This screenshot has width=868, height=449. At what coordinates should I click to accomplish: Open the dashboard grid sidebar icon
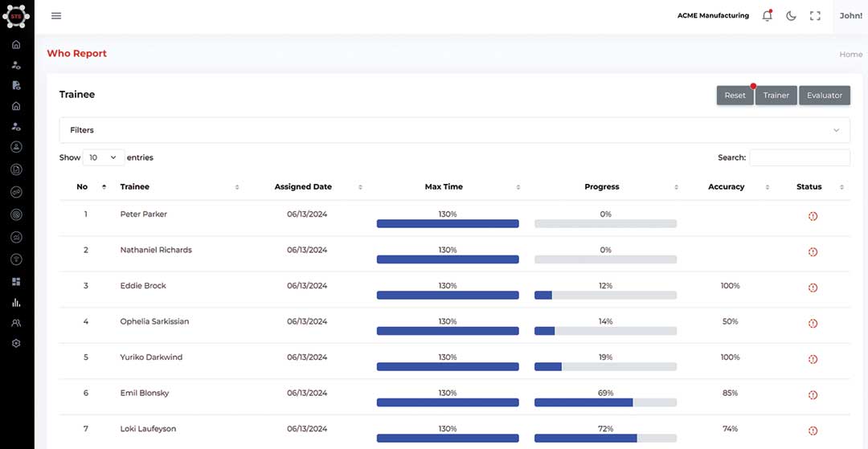click(x=16, y=282)
